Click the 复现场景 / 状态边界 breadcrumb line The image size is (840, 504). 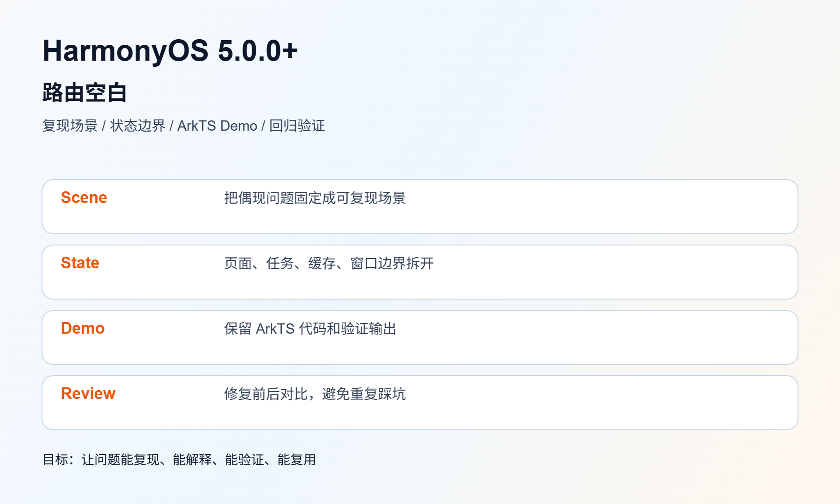tap(183, 126)
